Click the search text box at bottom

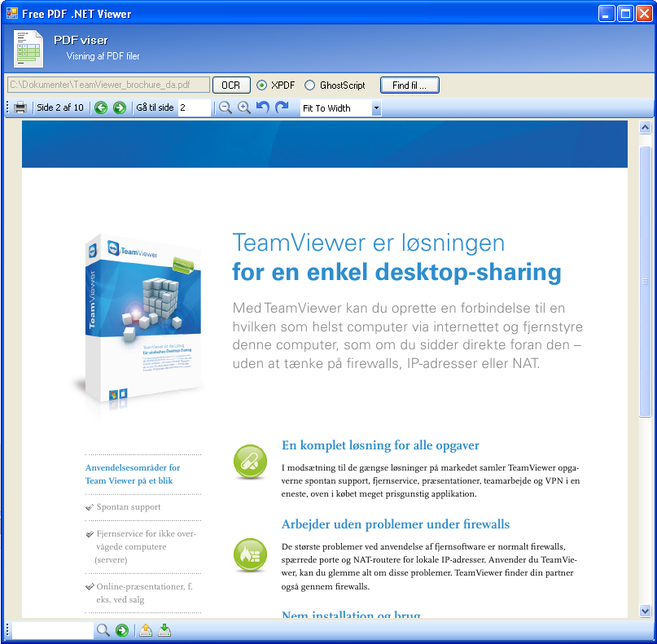tap(53, 630)
